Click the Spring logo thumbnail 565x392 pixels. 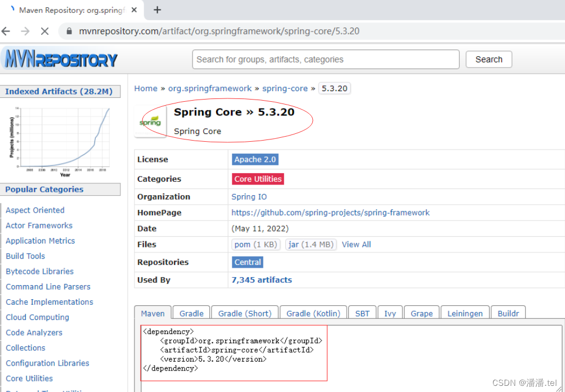(x=150, y=121)
